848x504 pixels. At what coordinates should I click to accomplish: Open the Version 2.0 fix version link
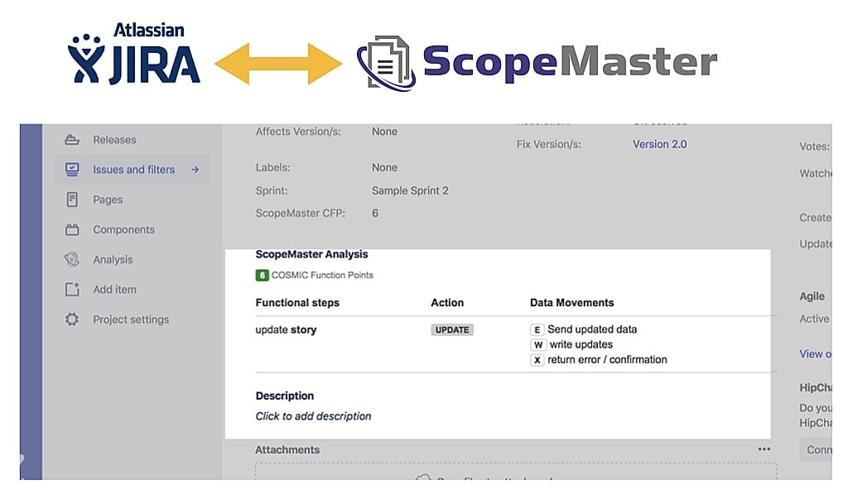tap(659, 144)
